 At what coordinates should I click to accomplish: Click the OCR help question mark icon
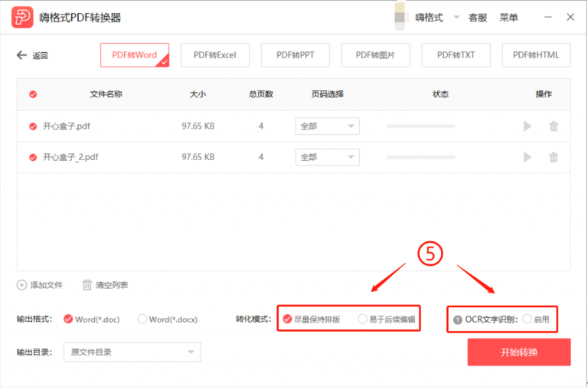click(x=458, y=320)
